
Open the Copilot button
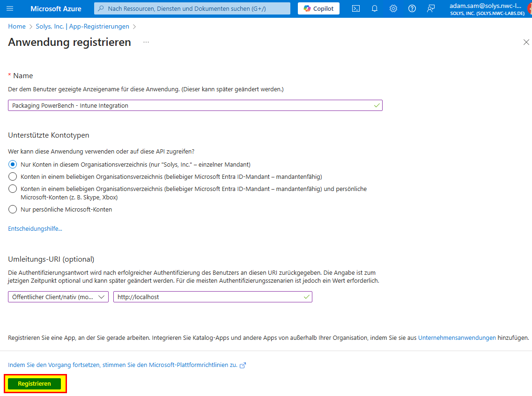318,8
